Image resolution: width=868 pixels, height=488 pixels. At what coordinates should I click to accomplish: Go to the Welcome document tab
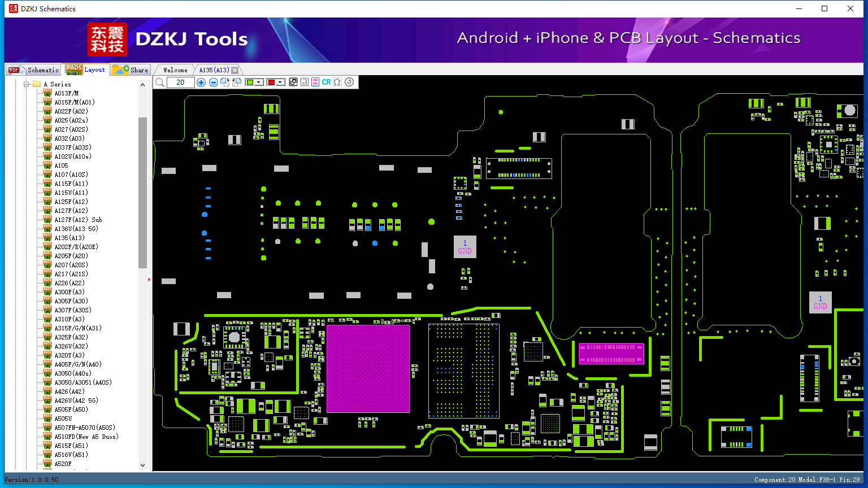(175, 70)
